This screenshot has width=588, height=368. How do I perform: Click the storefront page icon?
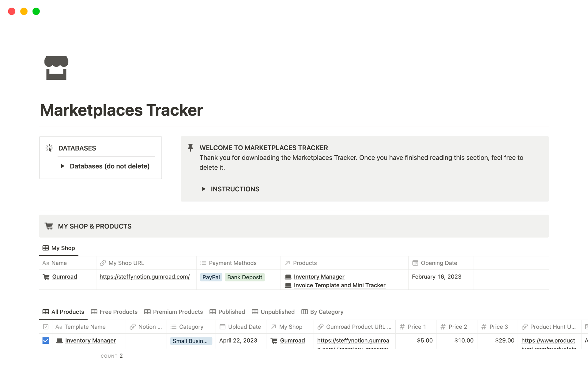56,68
